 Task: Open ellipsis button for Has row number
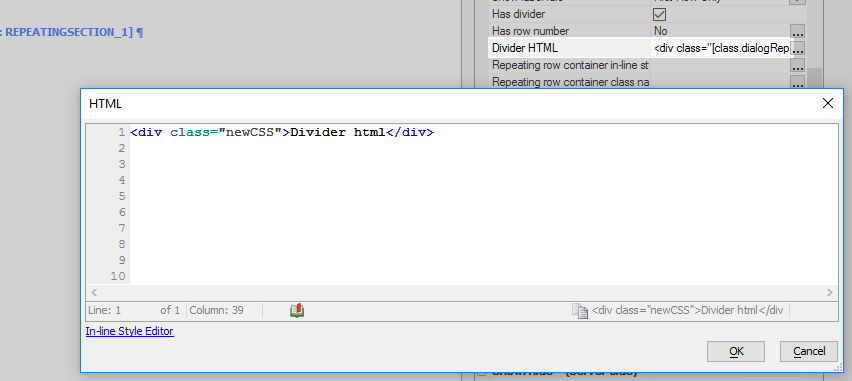coord(797,31)
